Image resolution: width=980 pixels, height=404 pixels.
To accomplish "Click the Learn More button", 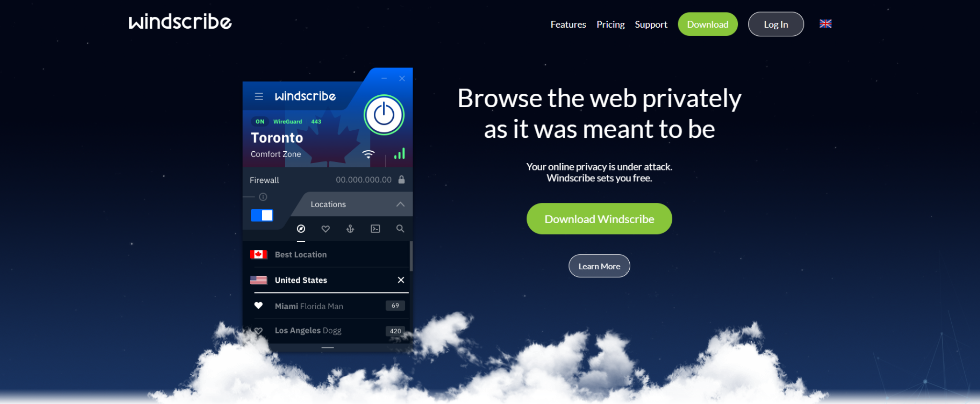I will (599, 266).
